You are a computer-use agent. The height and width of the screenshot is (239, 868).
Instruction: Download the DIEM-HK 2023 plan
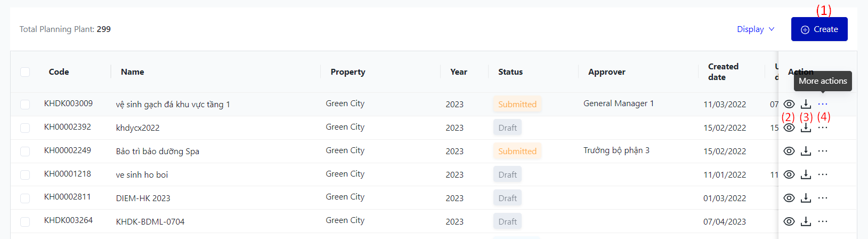pos(806,198)
